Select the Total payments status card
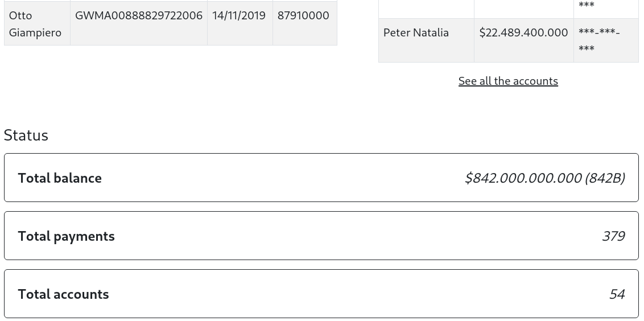 321,236
